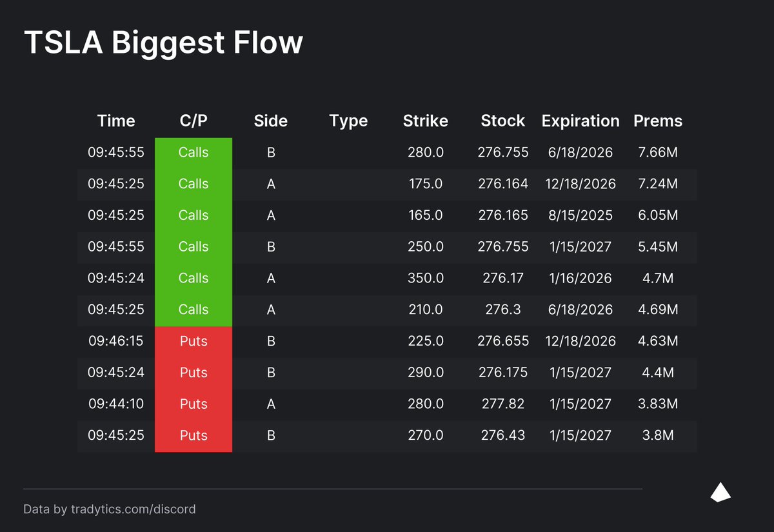Select strike 280.0 in the 7.66M row
Viewport: 774px width, 532px height.
click(x=426, y=153)
